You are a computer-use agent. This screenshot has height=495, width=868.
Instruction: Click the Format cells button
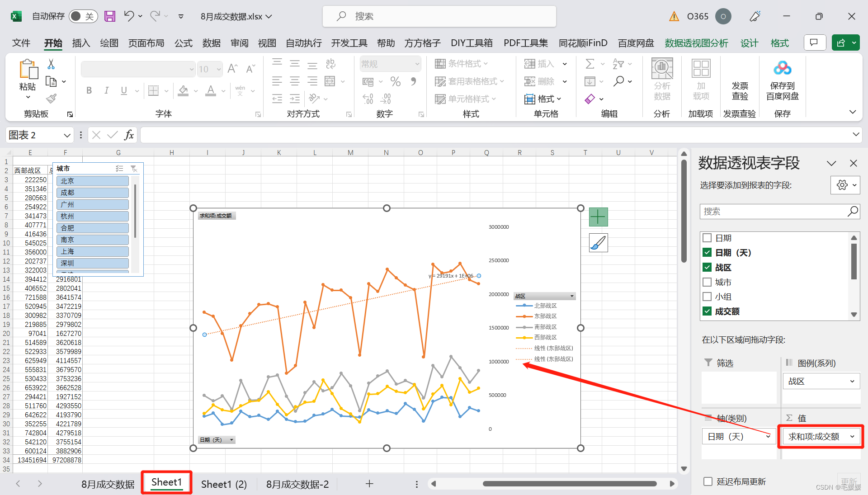click(543, 99)
